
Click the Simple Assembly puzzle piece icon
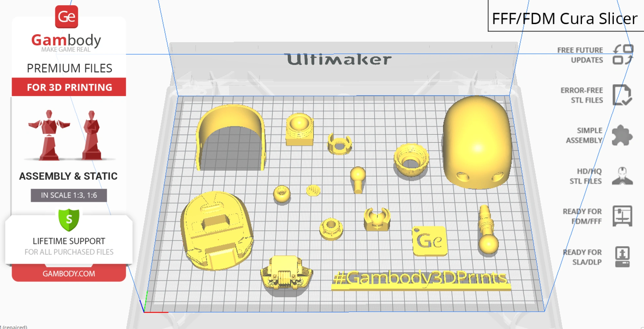pyautogui.click(x=622, y=136)
